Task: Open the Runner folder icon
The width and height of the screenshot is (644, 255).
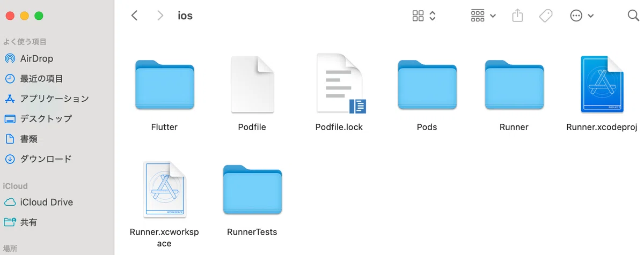Action: click(514, 86)
